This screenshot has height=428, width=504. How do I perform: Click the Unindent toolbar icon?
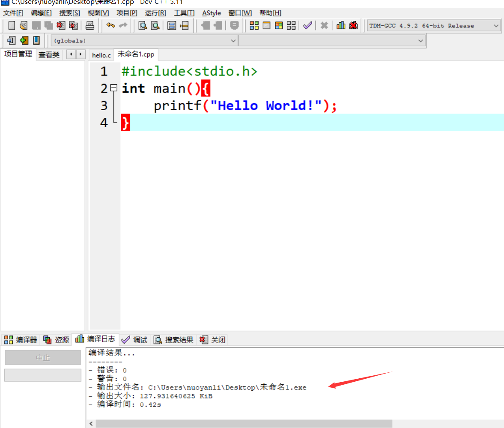218,25
